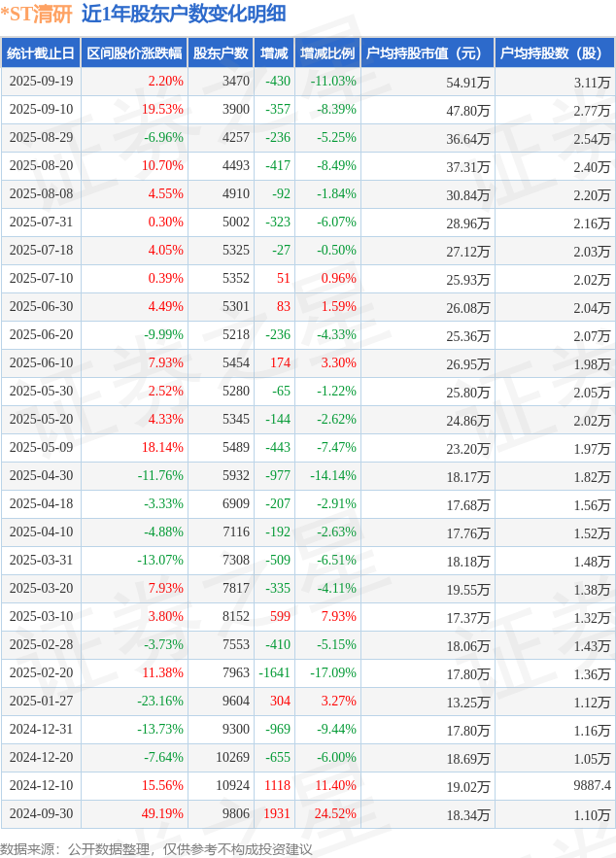Click the *ST清研 stock name in title

[x=37, y=14]
